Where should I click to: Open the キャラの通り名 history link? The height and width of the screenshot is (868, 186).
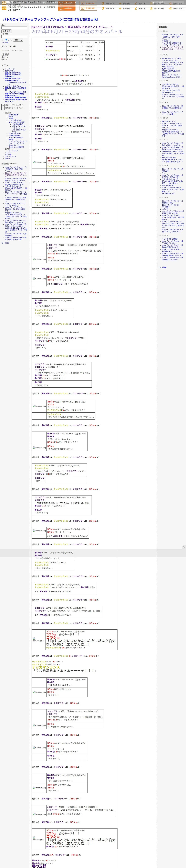[x=167, y=185]
